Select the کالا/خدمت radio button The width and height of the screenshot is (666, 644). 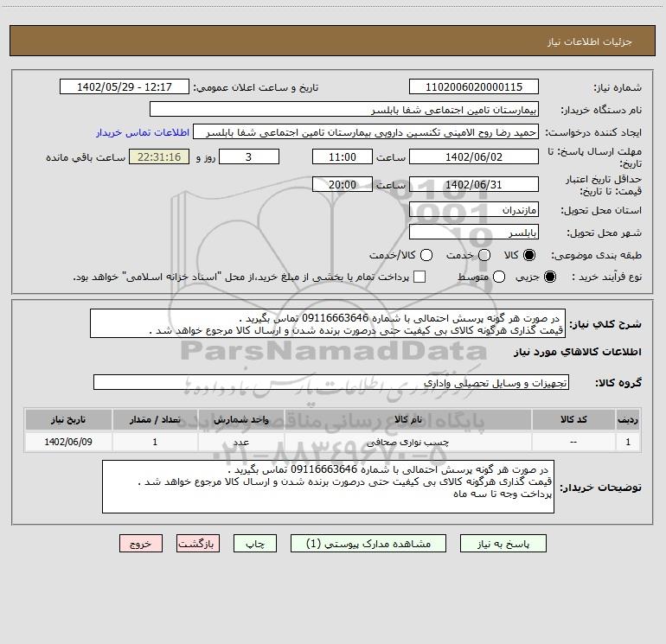point(426,255)
